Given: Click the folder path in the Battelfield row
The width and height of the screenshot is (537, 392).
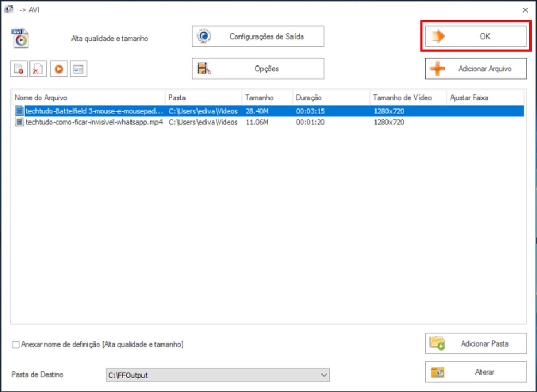Looking at the screenshot, I should pyautogui.click(x=203, y=111).
